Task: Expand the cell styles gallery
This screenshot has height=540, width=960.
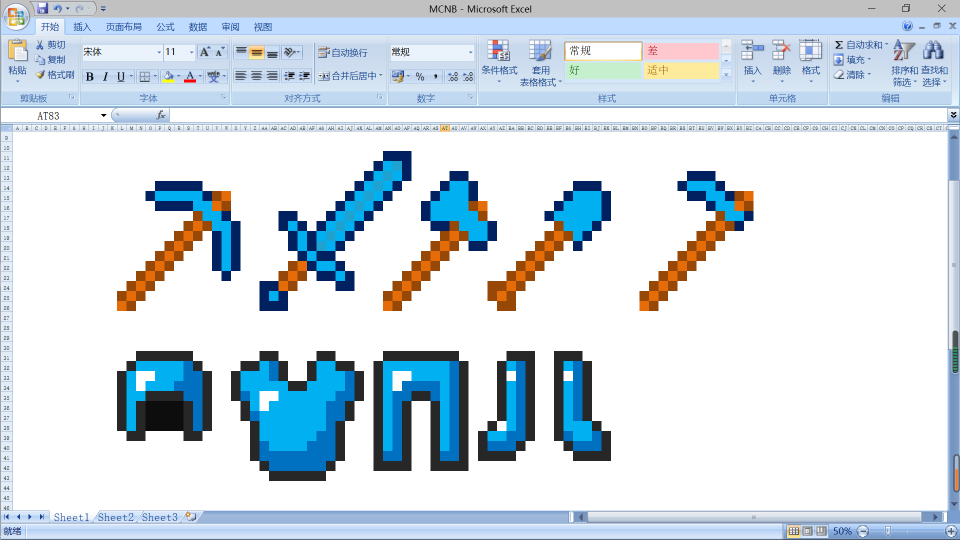Action: (x=726, y=74)
